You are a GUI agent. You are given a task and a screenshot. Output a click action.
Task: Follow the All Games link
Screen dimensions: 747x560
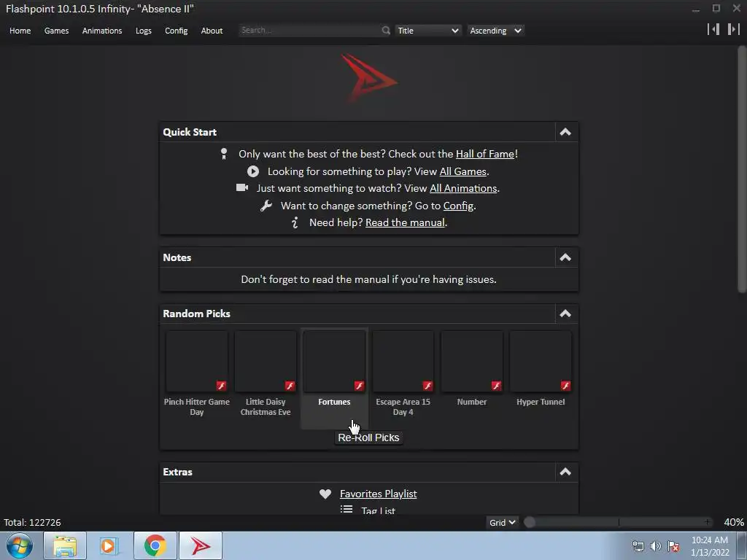click(462, 171)
